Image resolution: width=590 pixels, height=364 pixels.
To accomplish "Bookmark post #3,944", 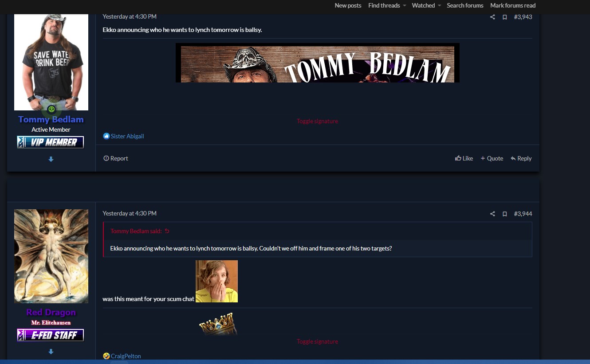I will pyautogui.click(x=504, y=214).
